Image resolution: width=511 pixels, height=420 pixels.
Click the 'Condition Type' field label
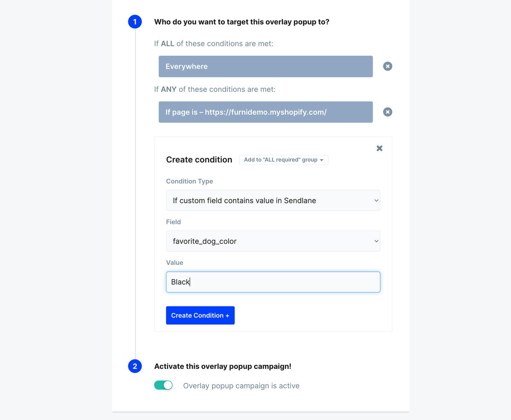(x=189, y=181)
